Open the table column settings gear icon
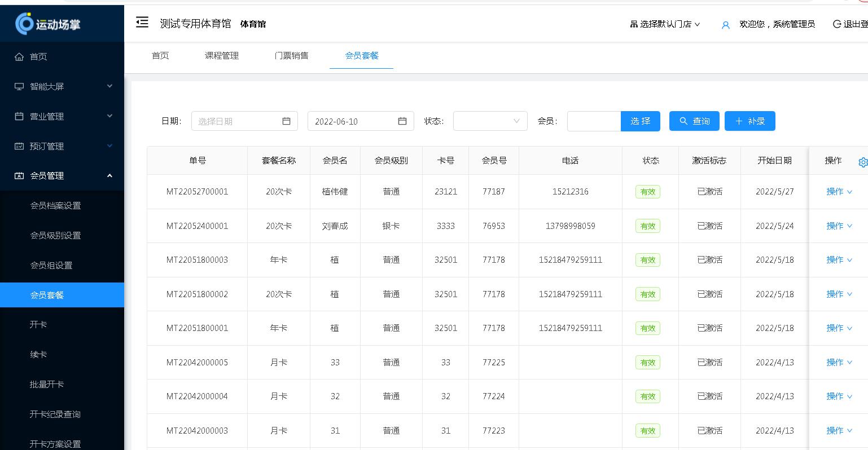Viewport: 868px width, 450px height. tap(863, 162)
